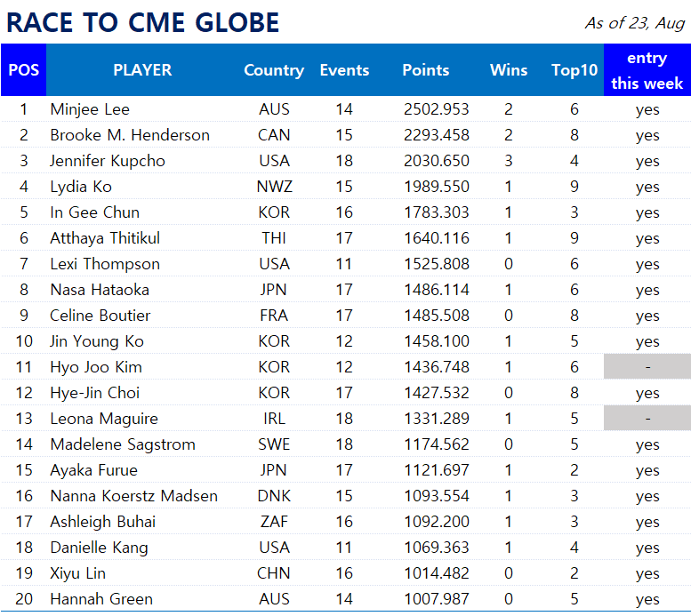Click the CAN country code
Screen dimensions: 691x616
pos(274,135)
